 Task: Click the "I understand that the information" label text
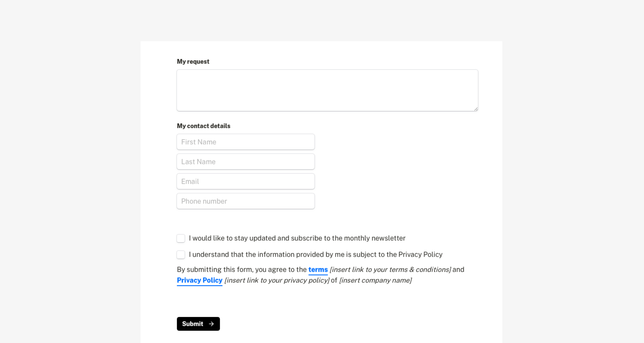316,255
